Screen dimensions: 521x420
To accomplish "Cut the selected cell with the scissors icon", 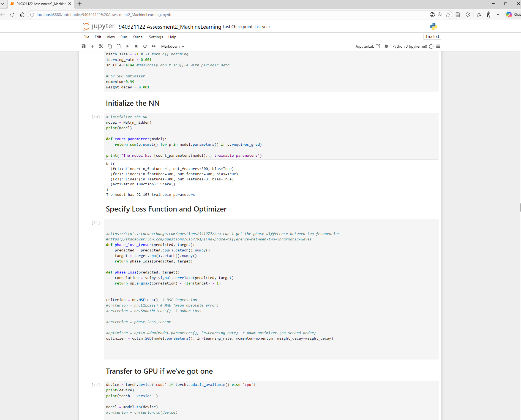I will 101,46.
